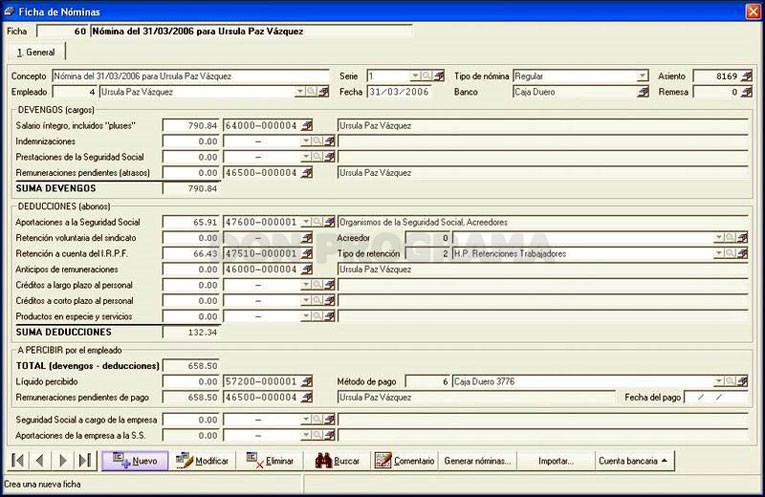Advance to the next record arrow

[x=63, y=460]
